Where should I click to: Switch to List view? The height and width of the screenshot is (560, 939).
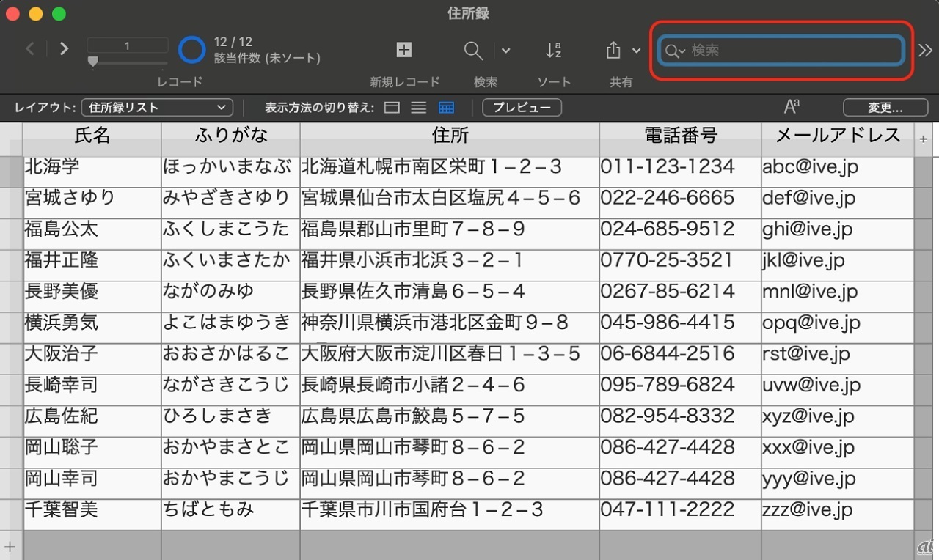click(419, 108)
